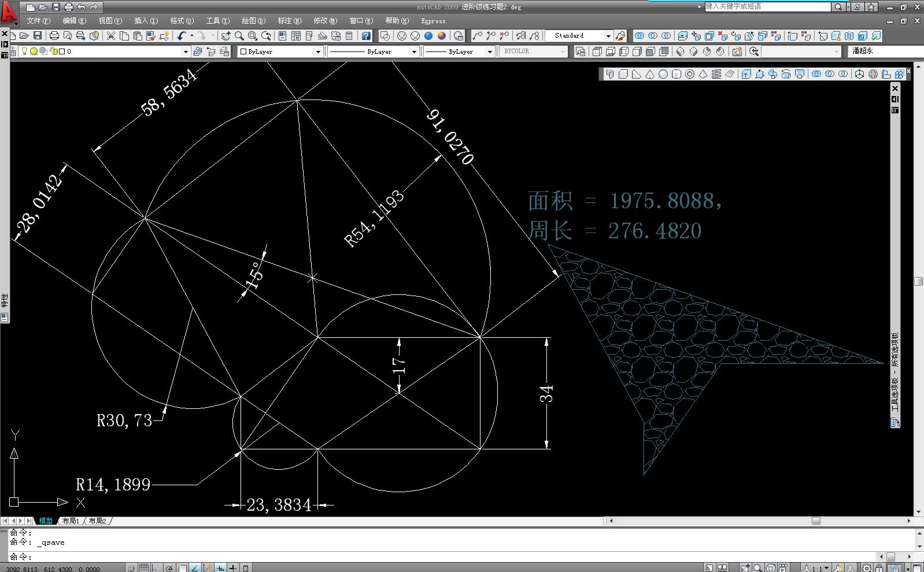924x572 pixels.
Task: Click the Plot Preview icon
Action: (x=67, y=36)
